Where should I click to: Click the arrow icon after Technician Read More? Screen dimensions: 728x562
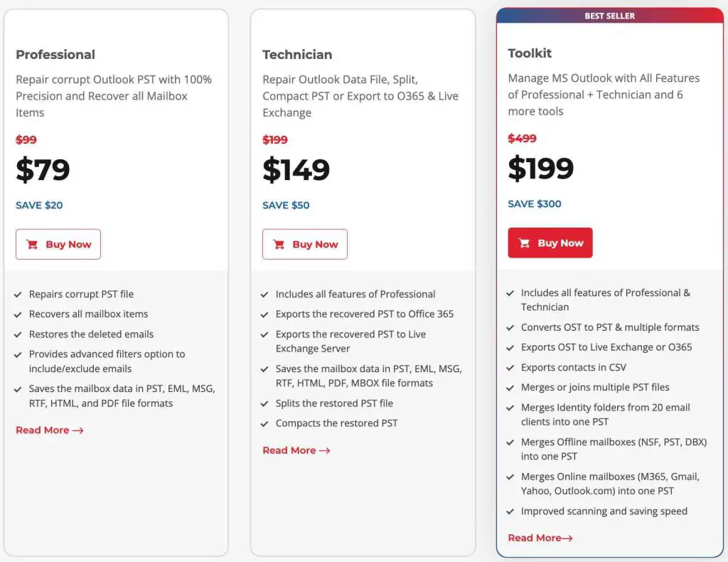point(324,450)
